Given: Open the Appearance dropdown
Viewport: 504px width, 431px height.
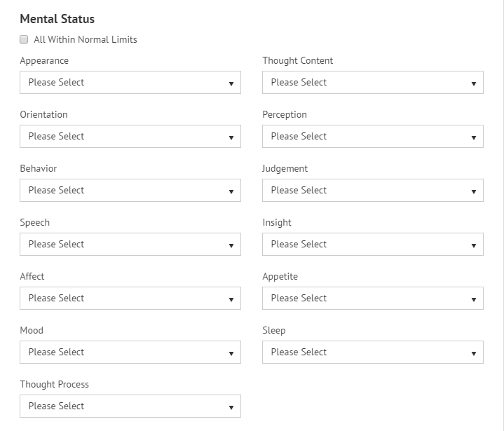Looking at the screenshot, I should point(130,83).
